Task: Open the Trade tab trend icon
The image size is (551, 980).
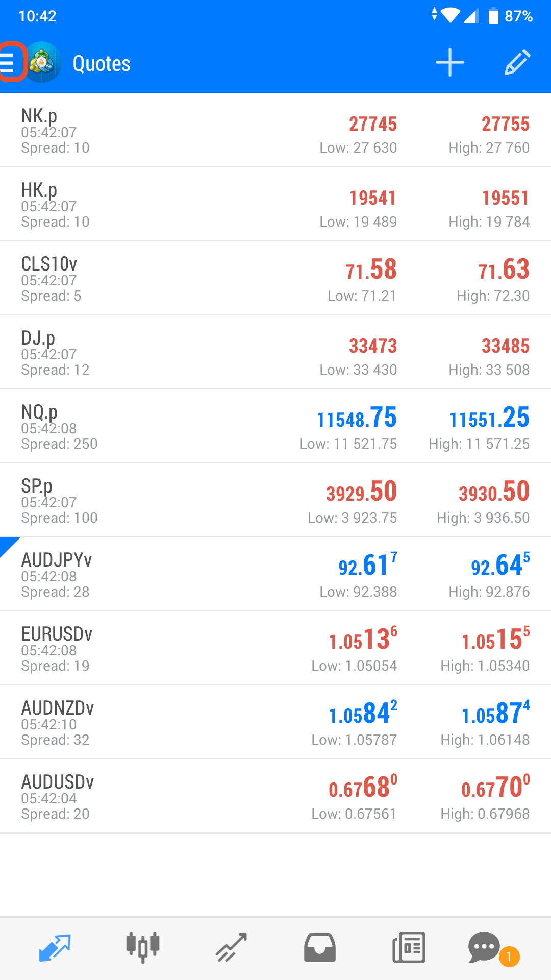Action: [x=231, y=948]
